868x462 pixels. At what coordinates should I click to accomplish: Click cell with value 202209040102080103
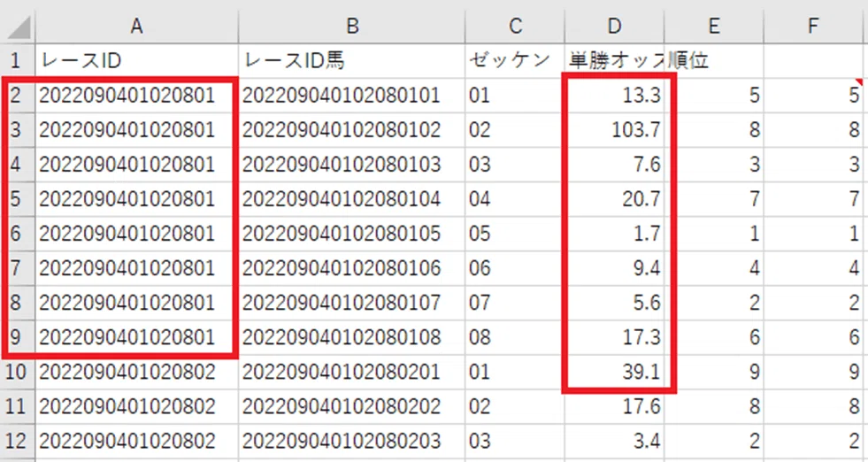(352, 165)
